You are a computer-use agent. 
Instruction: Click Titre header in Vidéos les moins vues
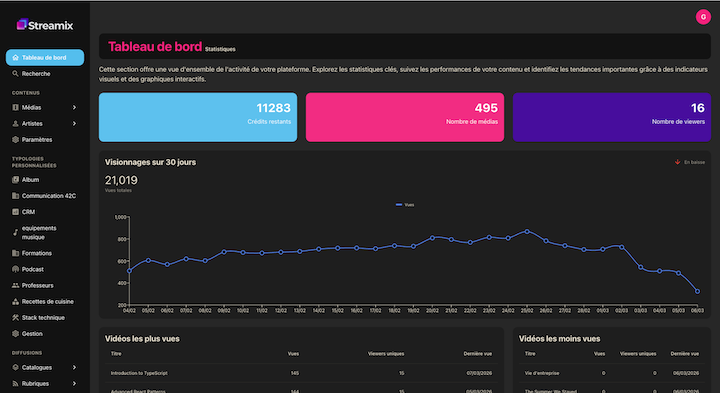(x=530, y=354)
